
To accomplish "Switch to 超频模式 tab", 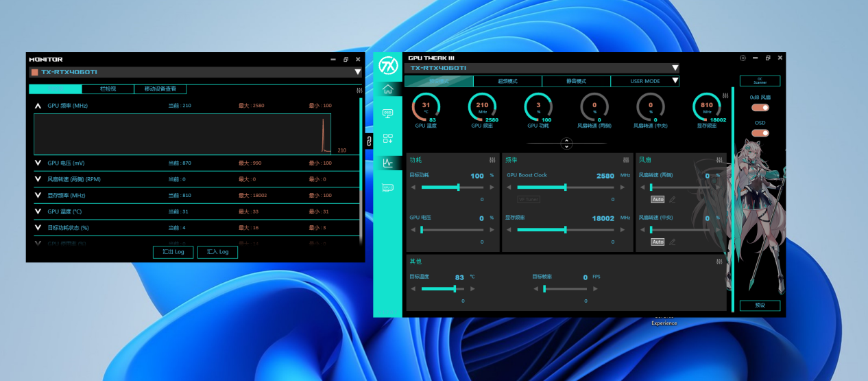I will click(x=507, y=81).
